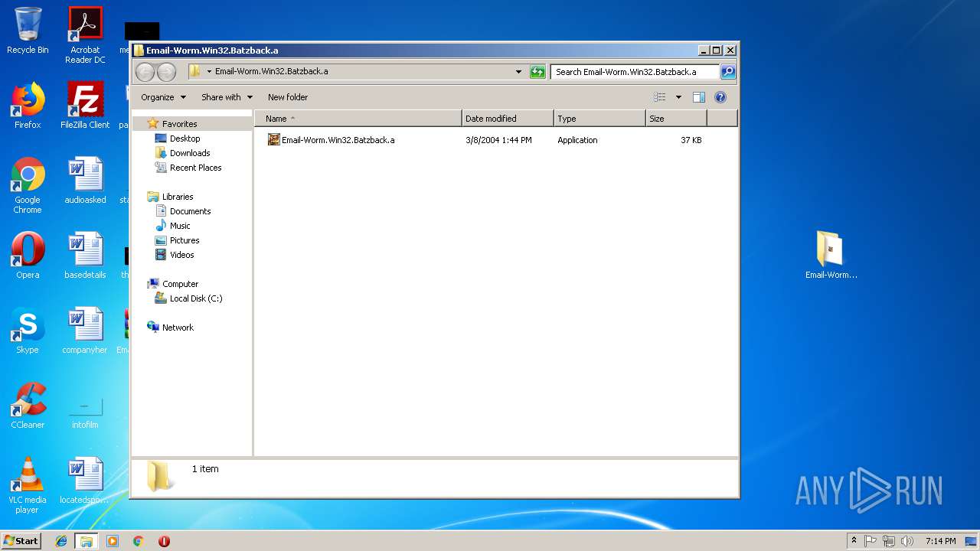This screenshot has height=551, width=980.
Task: Show hidden tray icons arrow
Action: 854,541
